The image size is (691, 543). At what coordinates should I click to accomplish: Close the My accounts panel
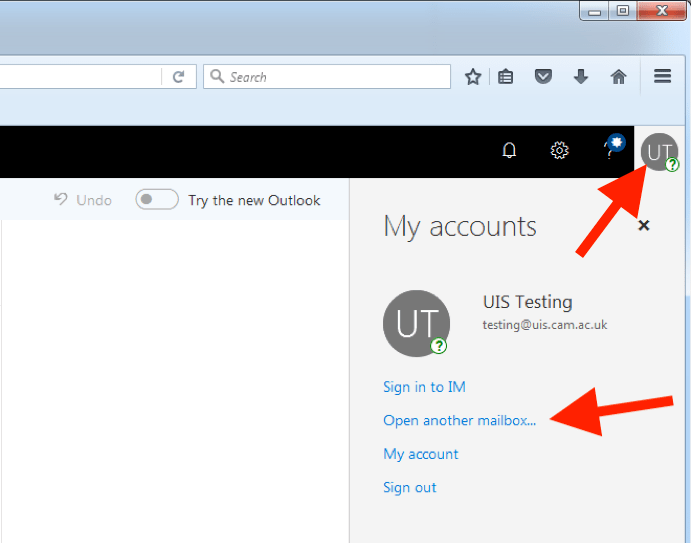[643, 226]
